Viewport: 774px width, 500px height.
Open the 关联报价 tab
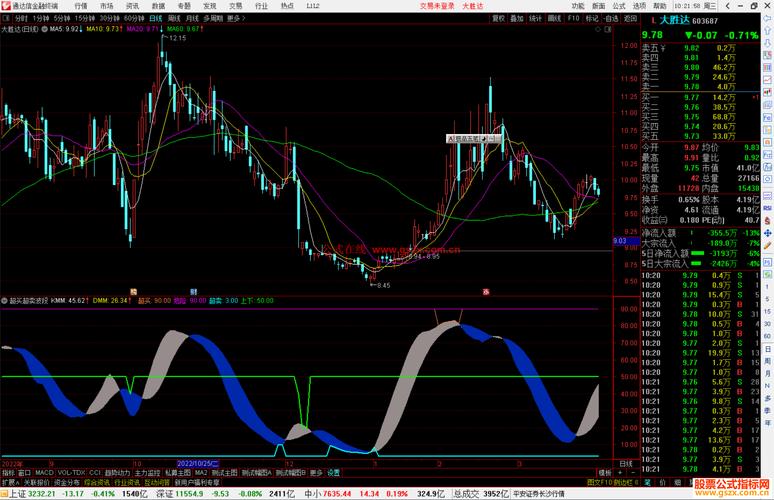pos(37,482)
